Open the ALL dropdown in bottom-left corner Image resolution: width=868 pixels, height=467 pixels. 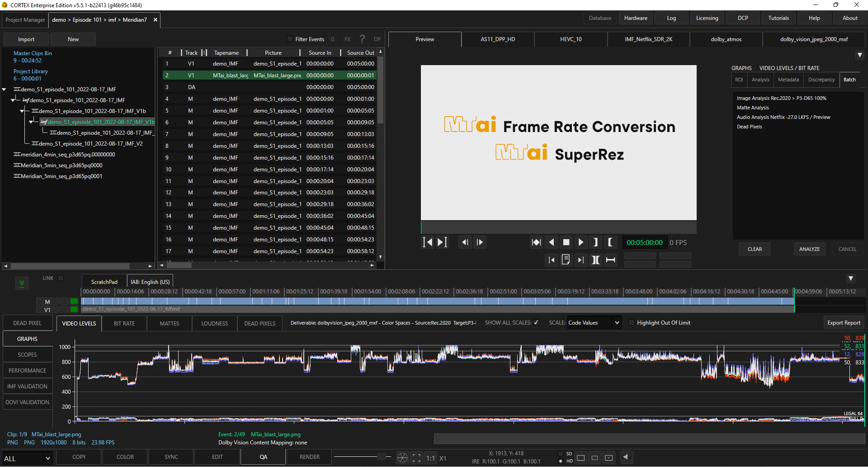[27, 458]
